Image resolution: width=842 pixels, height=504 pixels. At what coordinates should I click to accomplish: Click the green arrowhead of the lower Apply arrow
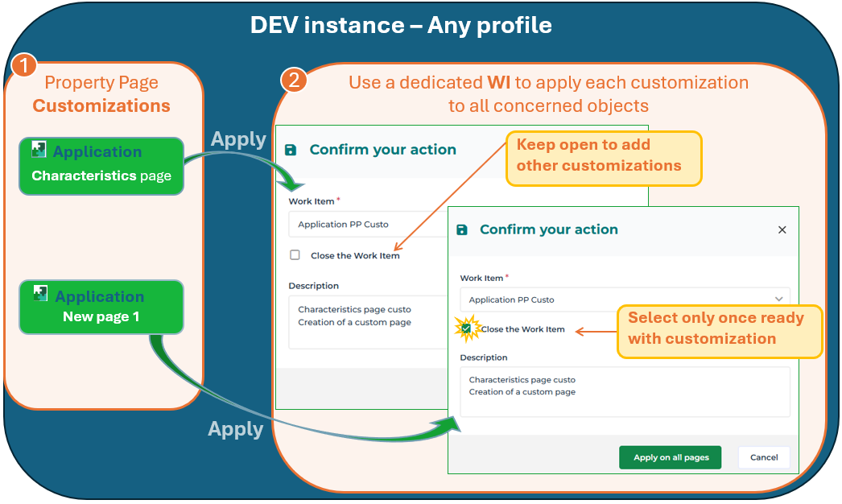coord(451,424)
